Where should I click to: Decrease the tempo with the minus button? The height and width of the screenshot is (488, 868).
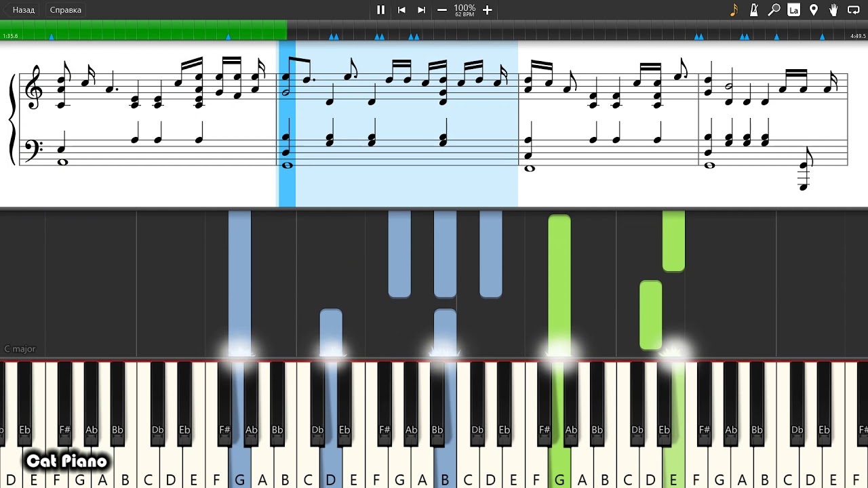tap(442, 9)
